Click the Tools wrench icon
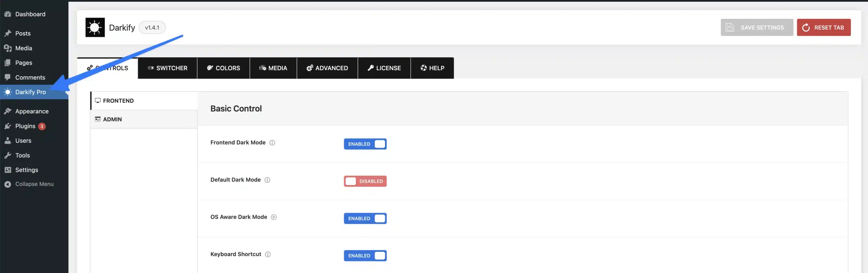868x273 pixels. pyautogui.click(x=7, y=155)
